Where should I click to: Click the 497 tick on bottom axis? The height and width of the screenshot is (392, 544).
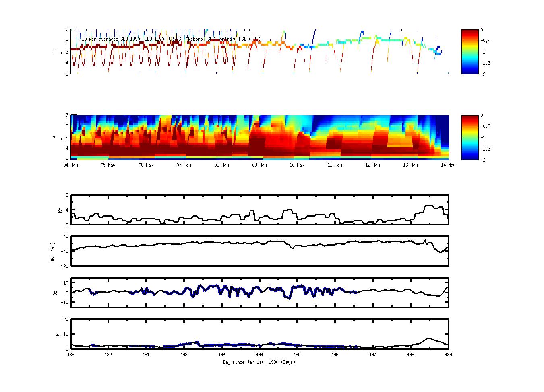click(x=372, y=355)
